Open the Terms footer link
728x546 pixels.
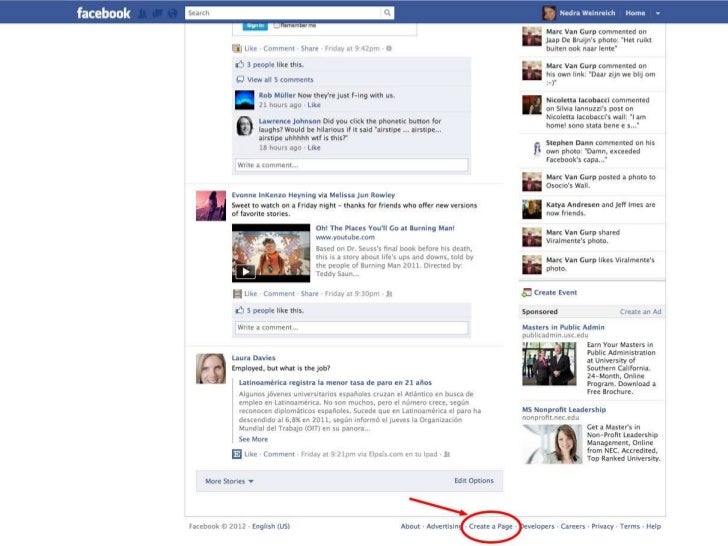(x=630, y=526)
